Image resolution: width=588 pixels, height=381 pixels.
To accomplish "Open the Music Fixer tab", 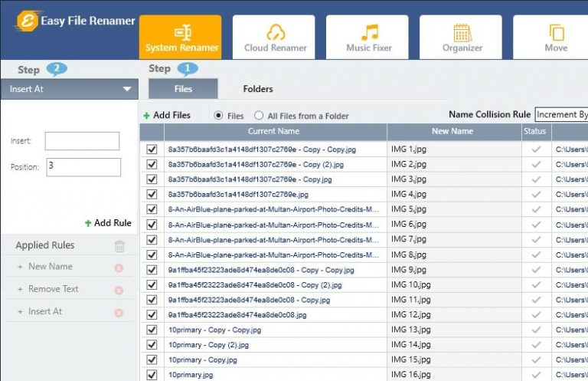I will (367, 37).
